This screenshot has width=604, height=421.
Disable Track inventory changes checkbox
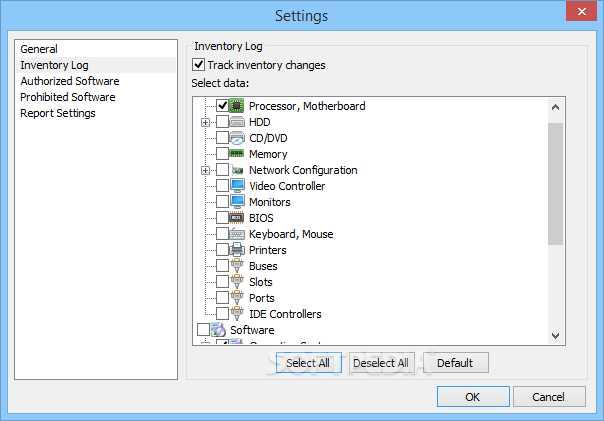[x=198, y=65]
